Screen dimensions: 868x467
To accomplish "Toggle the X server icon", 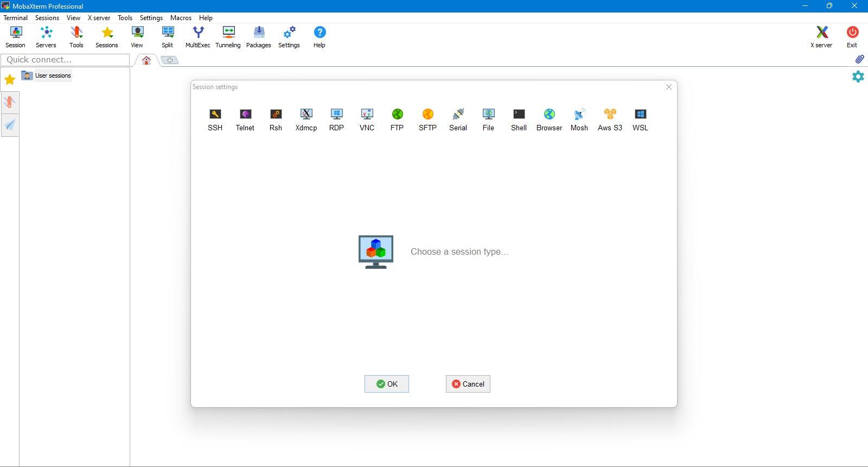I will click(821, 37).
